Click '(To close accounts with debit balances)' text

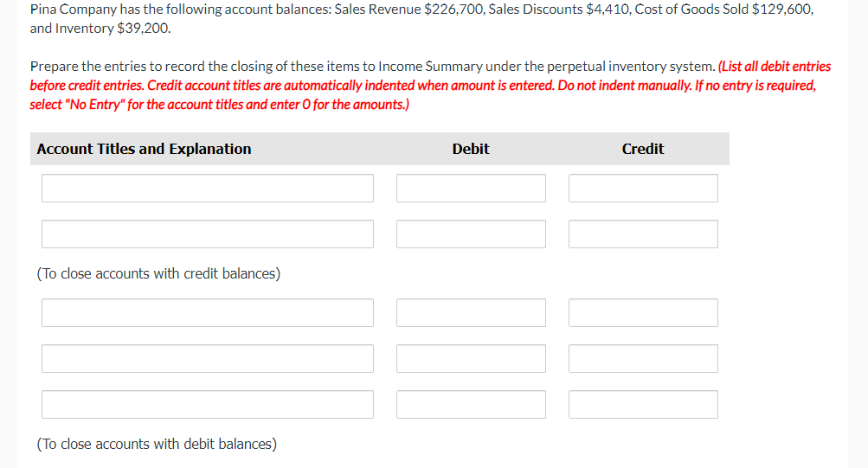click(x=157, y=445)
